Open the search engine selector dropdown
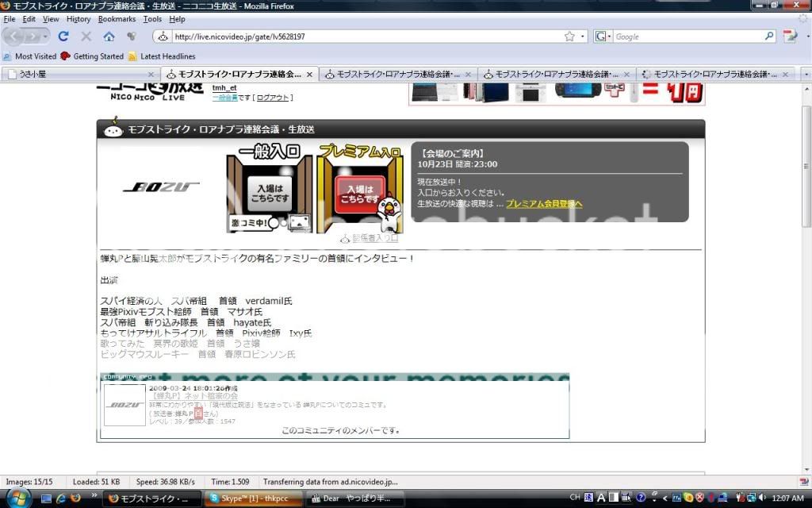The image size is (812, 508). [603, 37]
